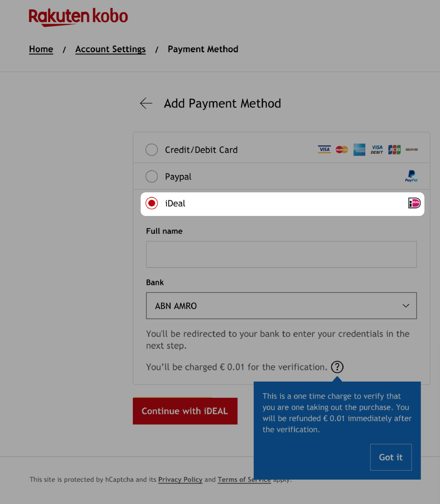Open the ABN AMRO bank selector
Screen dimensions: 440x504
click(x=282, y=306)
